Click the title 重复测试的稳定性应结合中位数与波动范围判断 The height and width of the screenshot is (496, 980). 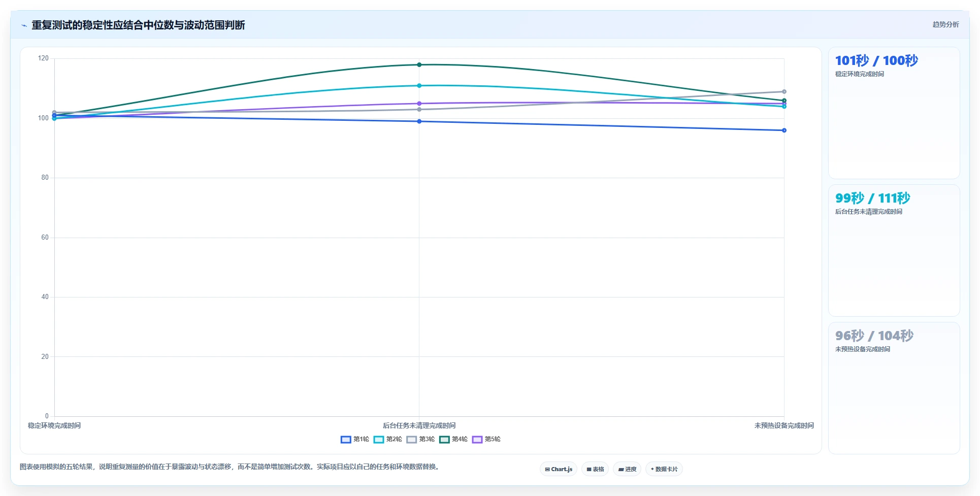click(x=138, y=25)
